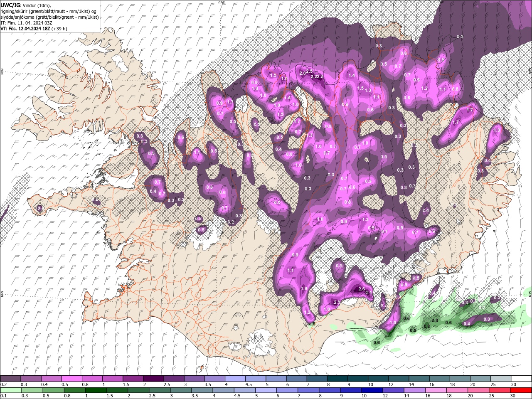
Task: Click the 'Vindur (10m)' text in the header
Action: tap(36, 5)
